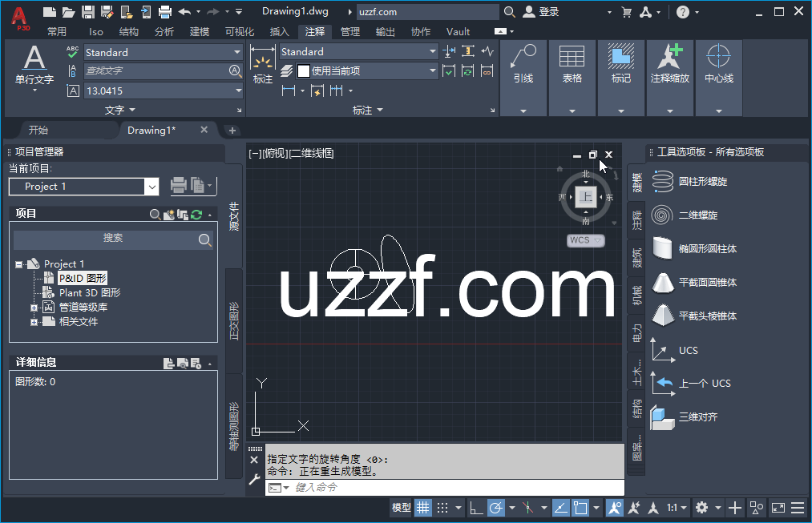The width and height of the screenshot is (812, 523).
Task: Insert a table with the 表格 tool
Action: tap(572, 65)
